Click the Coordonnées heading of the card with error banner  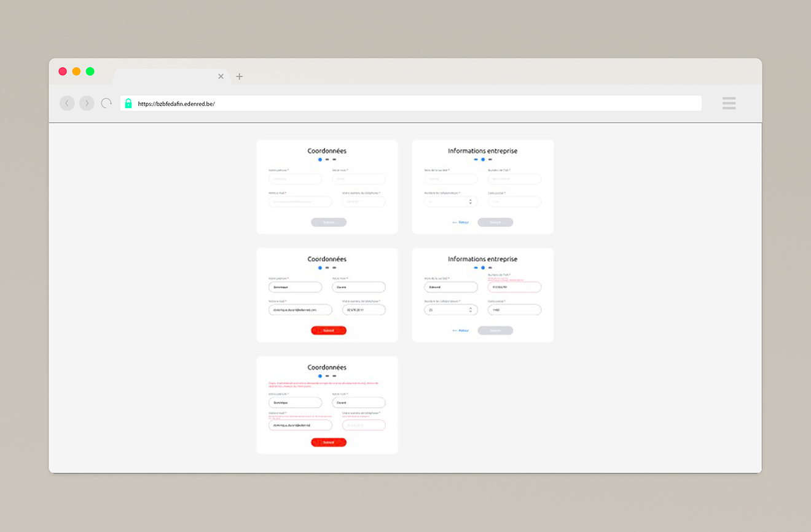(327, 367)
